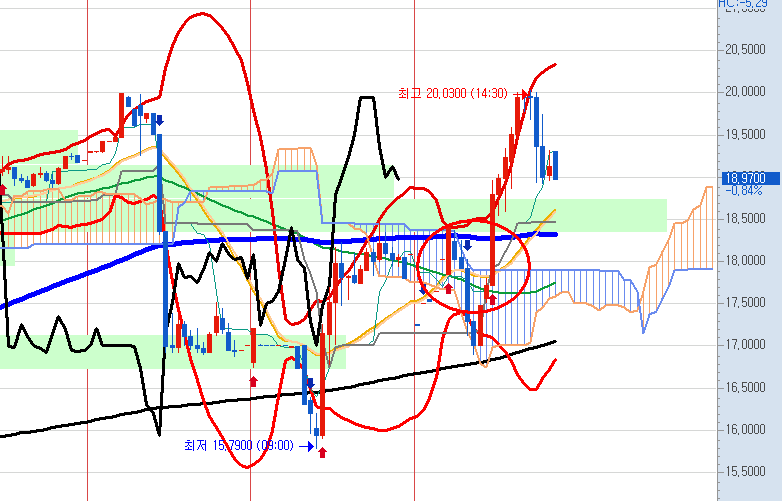Select the 17,5000 price axis label
This screenshot has width=782, height=501.
(x=745, y=302)
